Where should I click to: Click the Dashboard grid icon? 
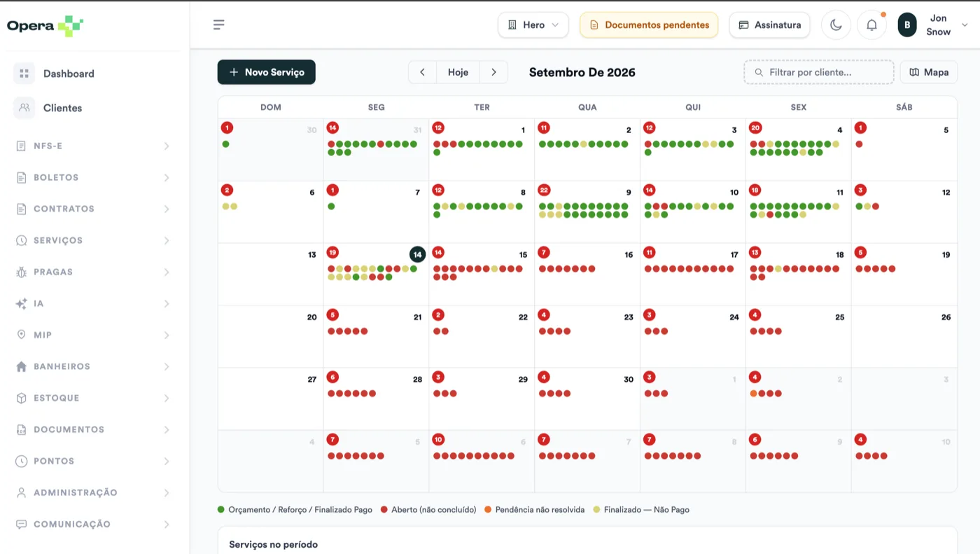click(x=24, y=74)
